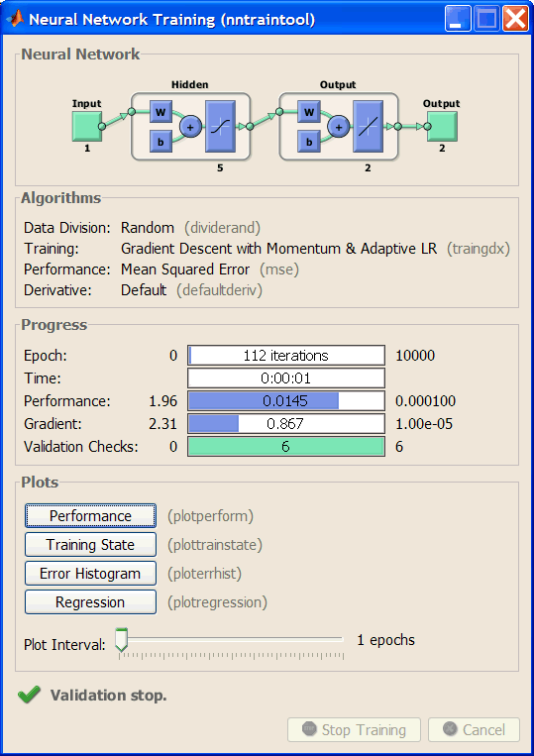Click the green Input block in diagram
This screenshot has height=756, width=534.
(87, 126)
